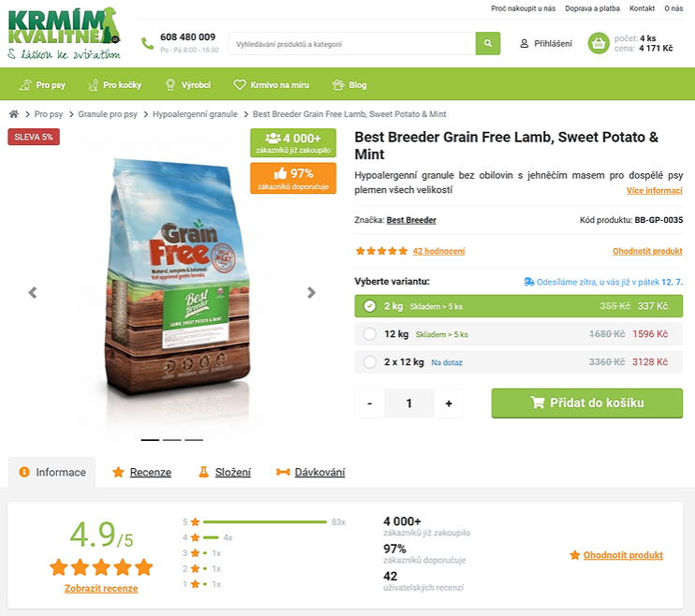Click the green phone icon

[147, 43]
